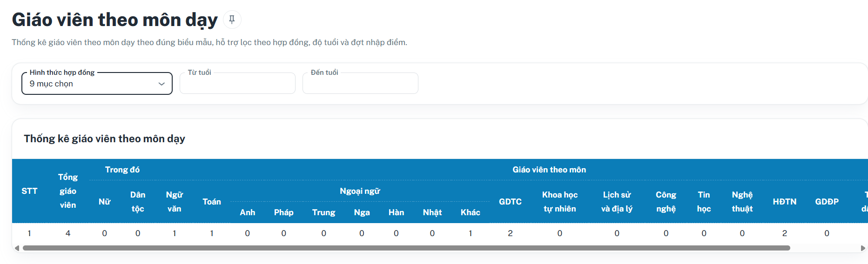868x264 pixels.
Task: Focus the Từ tuổi input field
Action: click(237, 84)
